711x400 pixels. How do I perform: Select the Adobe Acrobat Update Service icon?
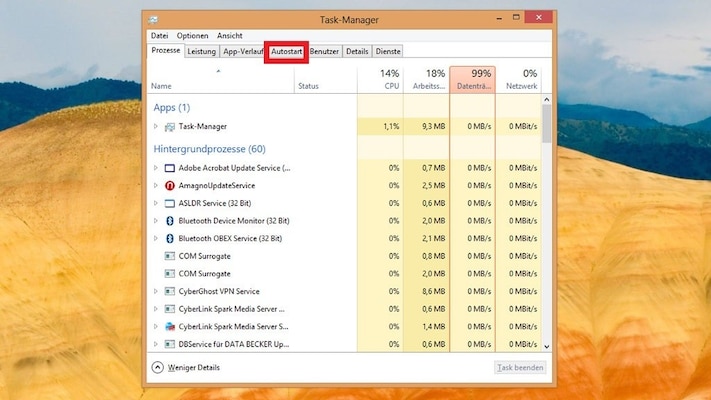click(x=170, y=168)
